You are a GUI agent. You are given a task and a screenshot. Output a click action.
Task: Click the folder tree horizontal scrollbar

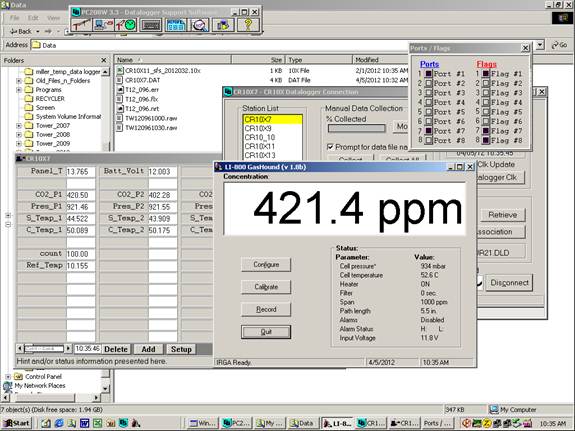pyautogui.click(x=51, y=397)
